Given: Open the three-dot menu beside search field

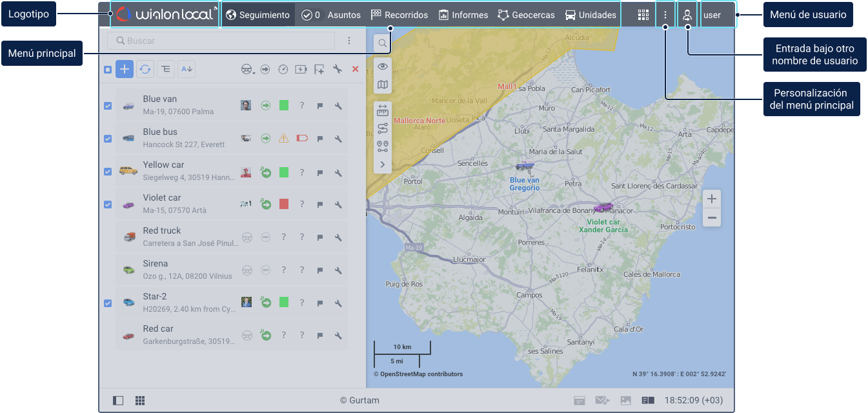Looking at the screenshot, I should [x=349, y=41].
